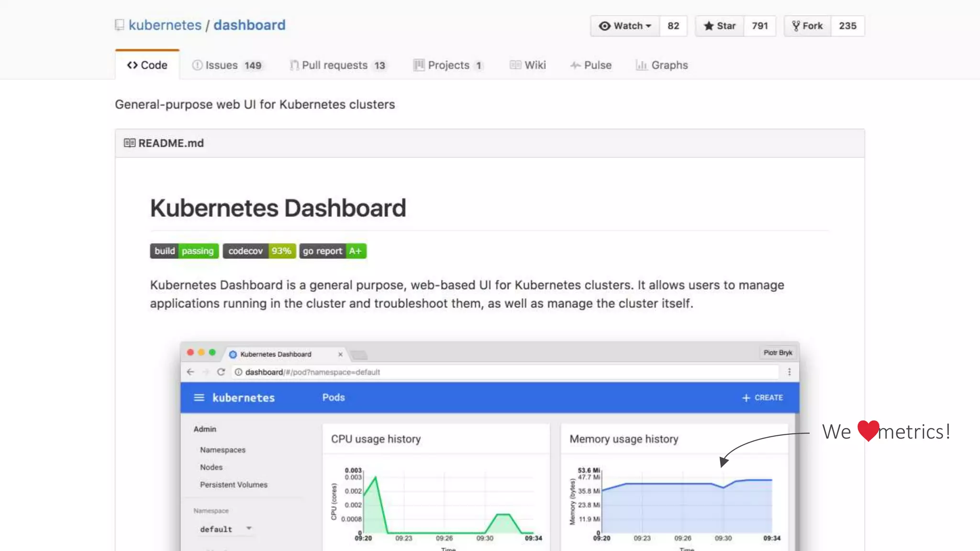Screen dimensions: 980x551
Task: Click the codecov 93% badge
Action: pyautogui.click(x=259, y=251)
